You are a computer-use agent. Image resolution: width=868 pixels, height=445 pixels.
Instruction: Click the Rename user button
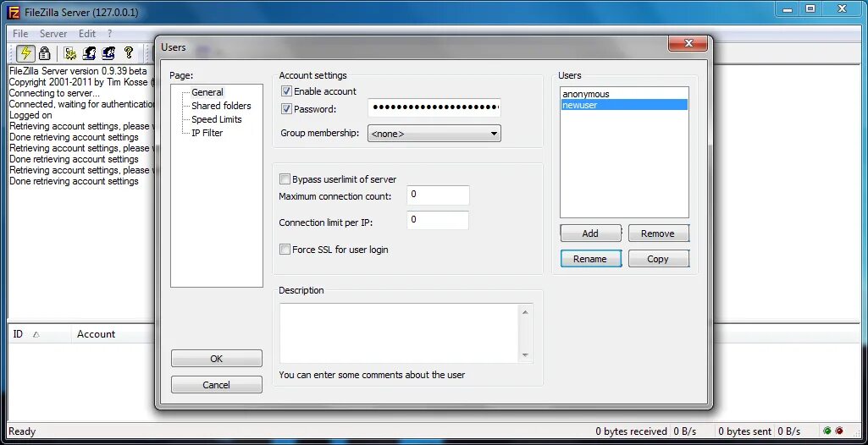[590, 259]
